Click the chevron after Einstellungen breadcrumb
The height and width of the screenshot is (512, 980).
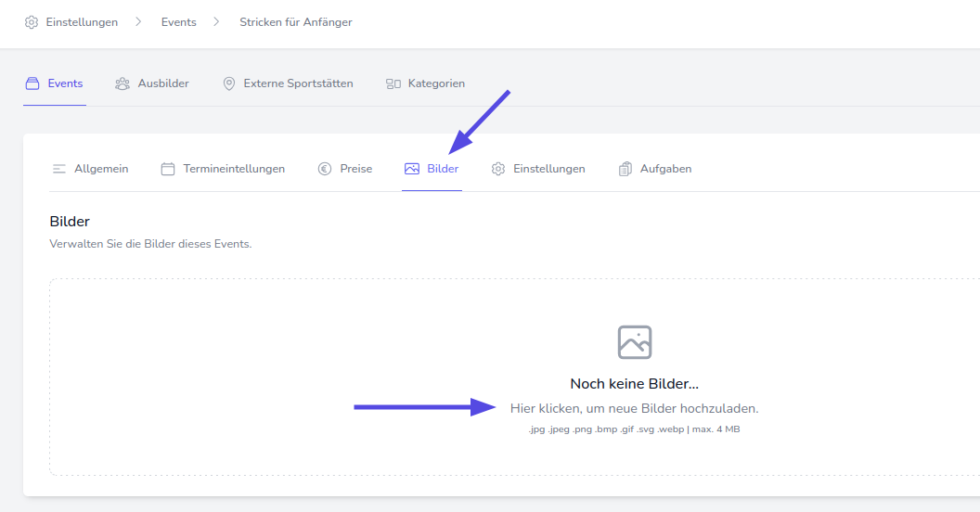point(138,22)
